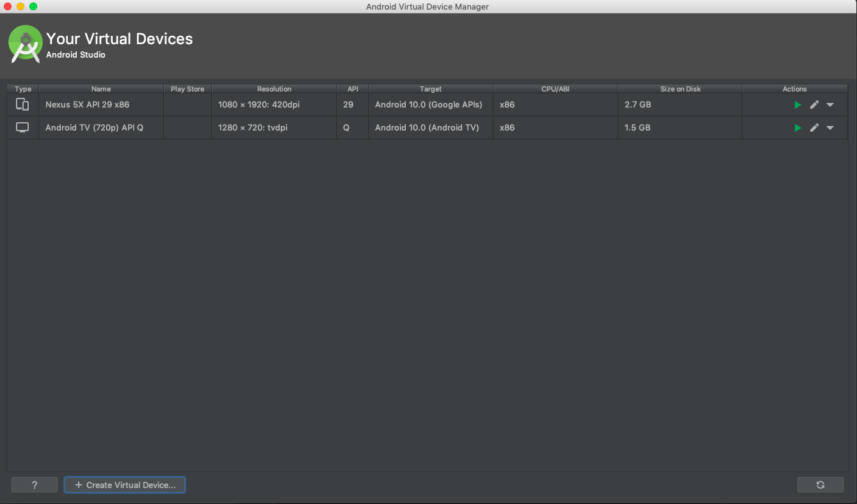Open the help button
The height and width of the screenshot is (504, 857).
point(35,485)
